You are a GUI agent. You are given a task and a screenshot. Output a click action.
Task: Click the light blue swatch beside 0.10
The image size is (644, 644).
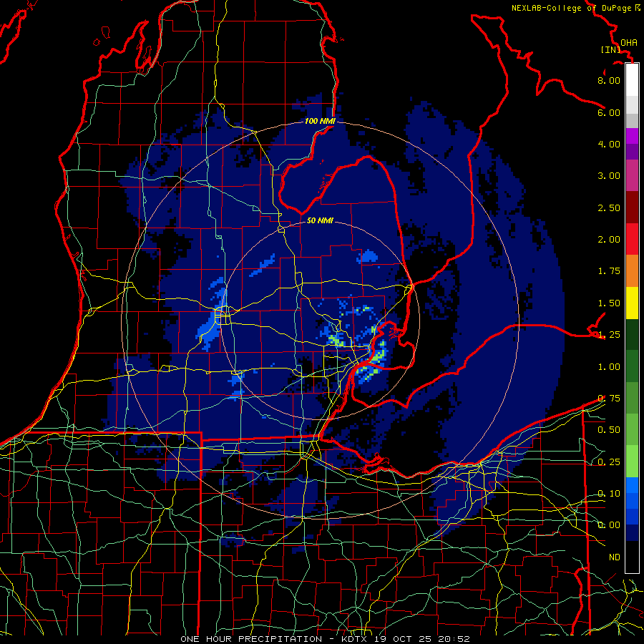tap(632, 485)
